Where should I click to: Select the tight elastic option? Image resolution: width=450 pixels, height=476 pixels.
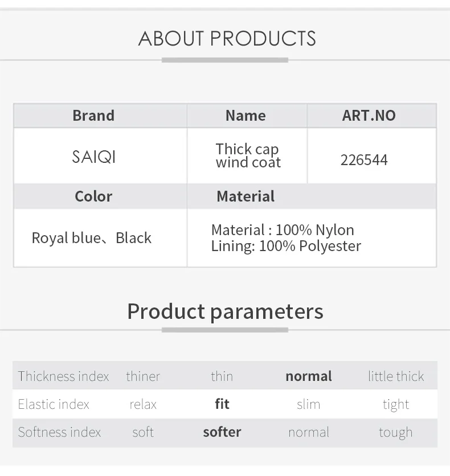click(396, 405)
